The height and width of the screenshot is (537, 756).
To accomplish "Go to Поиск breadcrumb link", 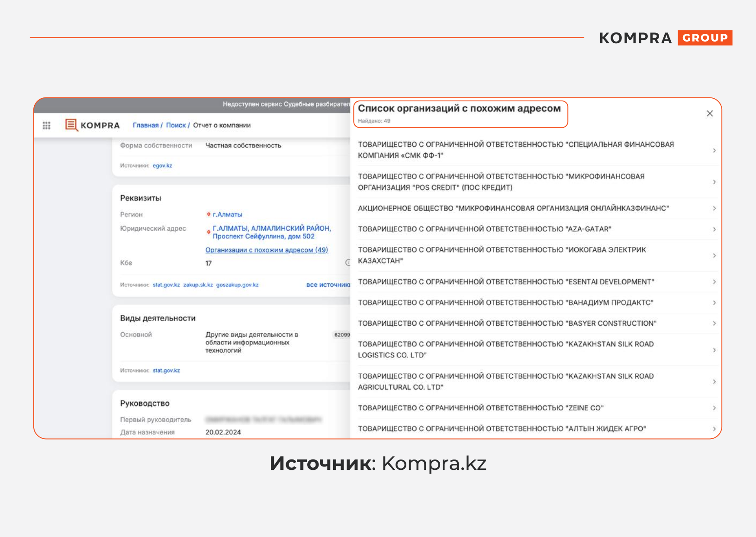I will pos(176,125).
